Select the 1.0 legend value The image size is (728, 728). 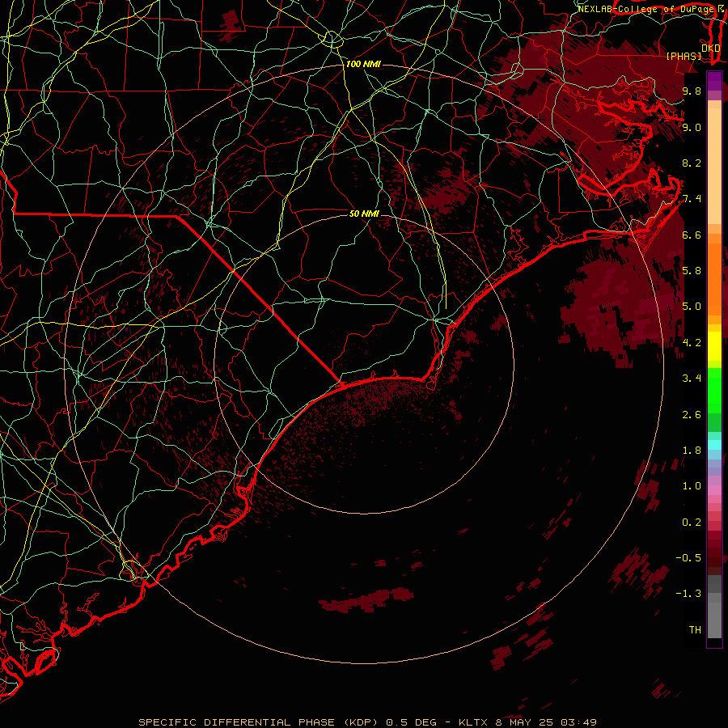pyautogui.click(x=692, y=486)
